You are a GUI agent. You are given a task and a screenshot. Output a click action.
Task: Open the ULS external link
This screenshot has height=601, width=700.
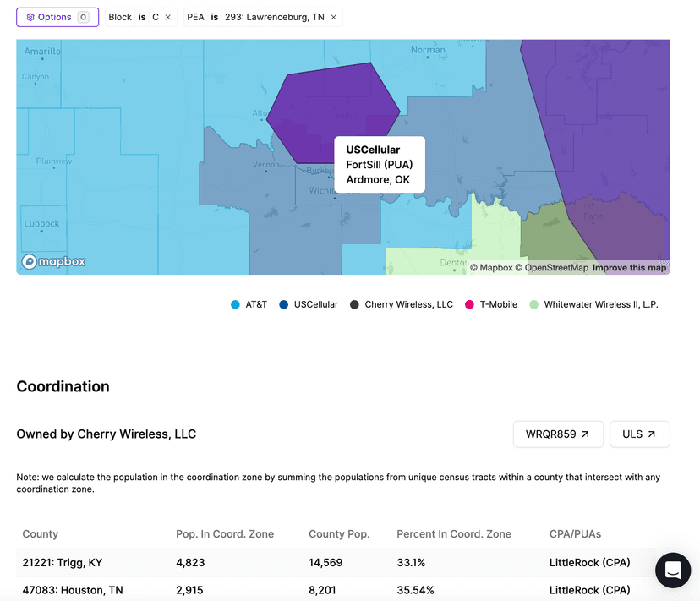(x=639, y=434)
